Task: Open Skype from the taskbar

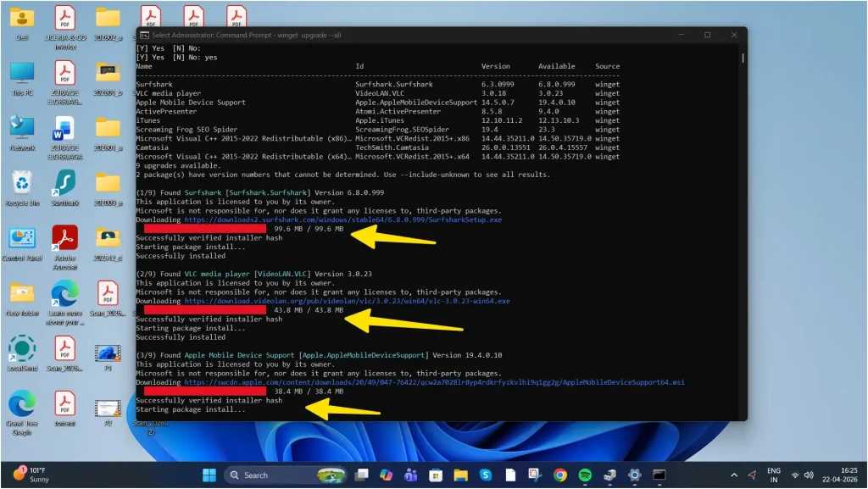Action: 486,475
